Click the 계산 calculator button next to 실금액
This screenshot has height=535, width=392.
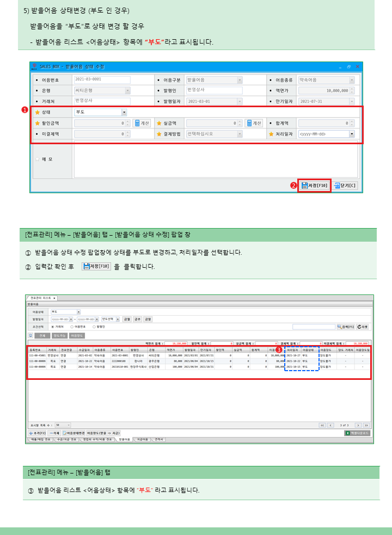(254, 123)
